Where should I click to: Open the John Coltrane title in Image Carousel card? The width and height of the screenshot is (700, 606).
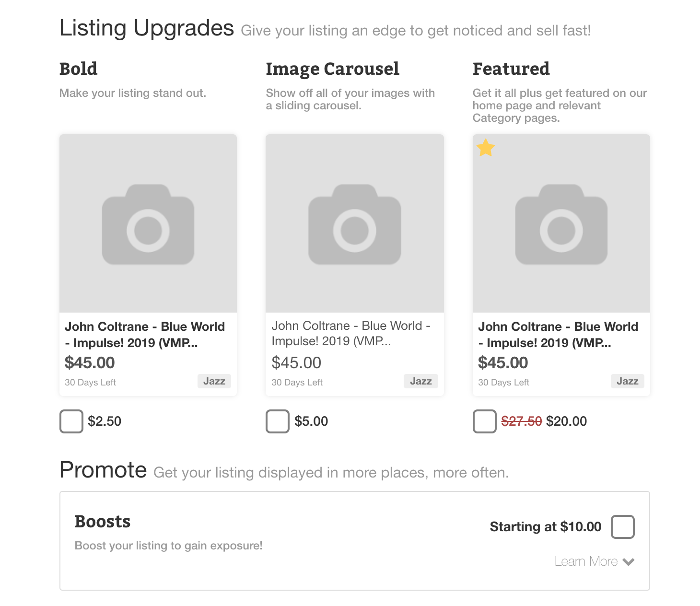(351, 333)
